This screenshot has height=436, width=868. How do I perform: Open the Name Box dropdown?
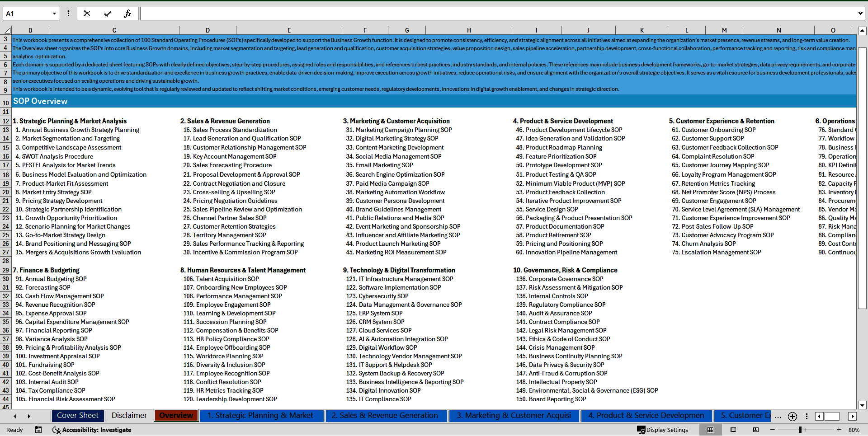(54, 14)
